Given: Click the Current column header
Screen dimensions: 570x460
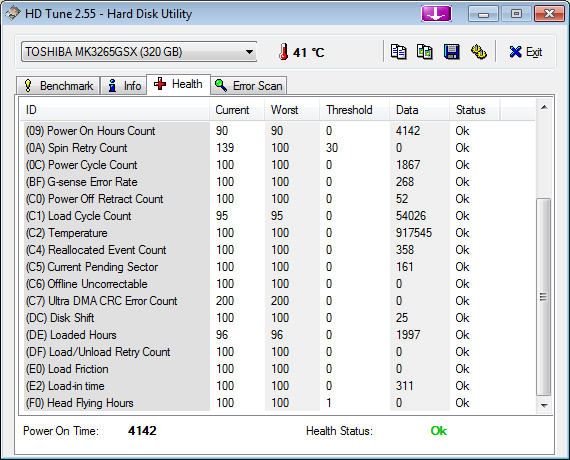Looking at the screenshot, I should tap(237, 110).
